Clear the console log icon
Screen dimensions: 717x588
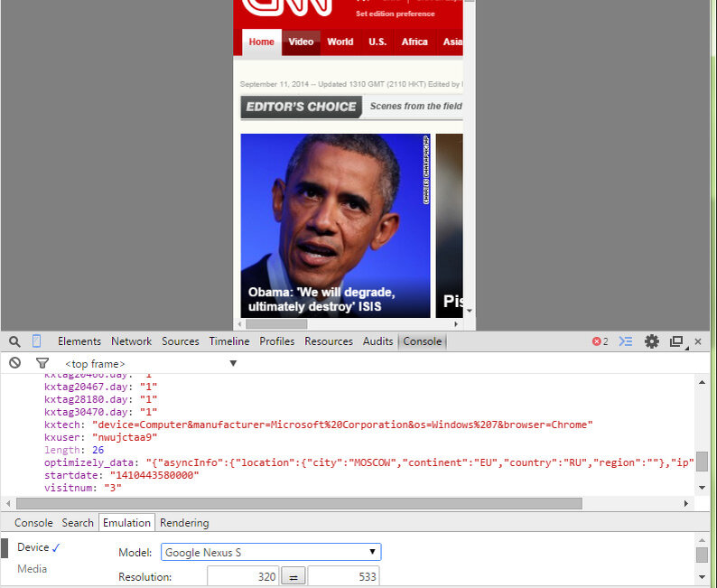15,363
